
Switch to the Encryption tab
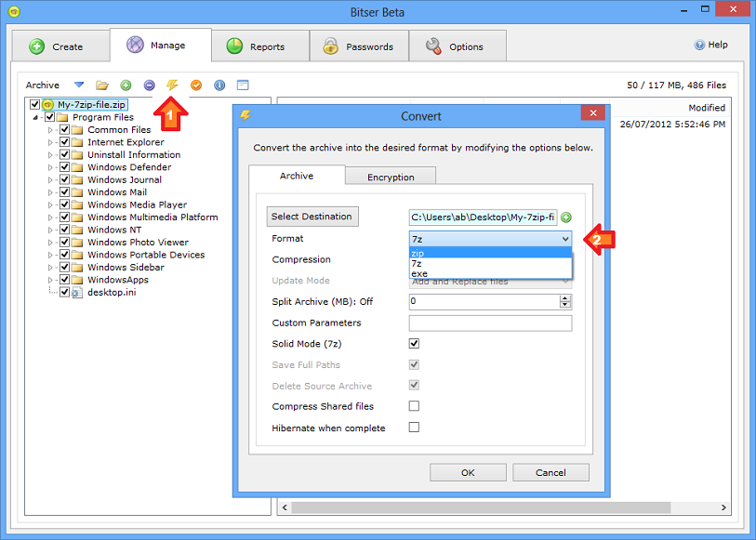[x=390, y=175]
